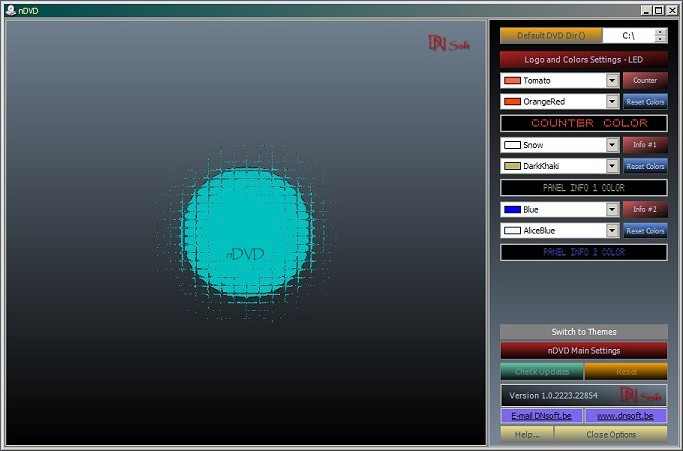
Task: Click the OrangeRed color swatch
Action: 512,102
